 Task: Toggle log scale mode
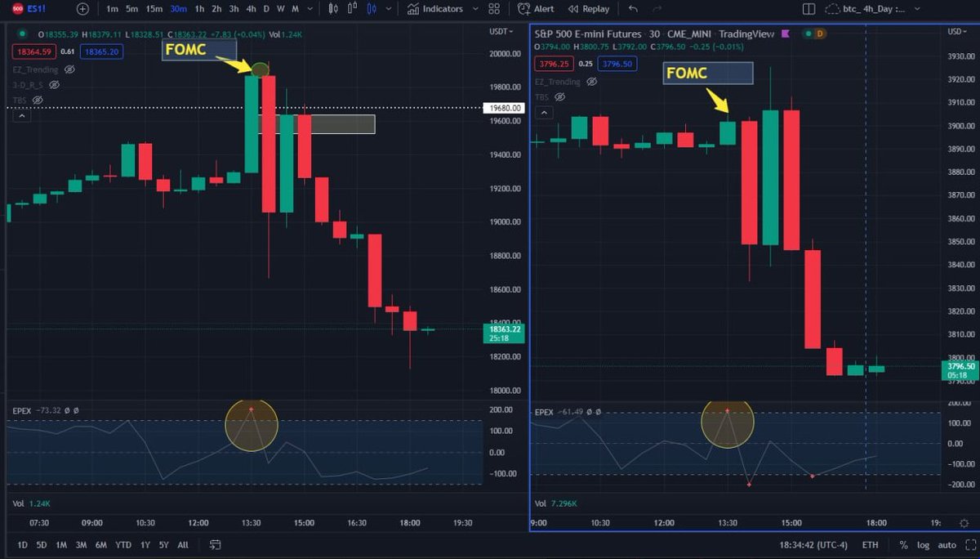923,544
